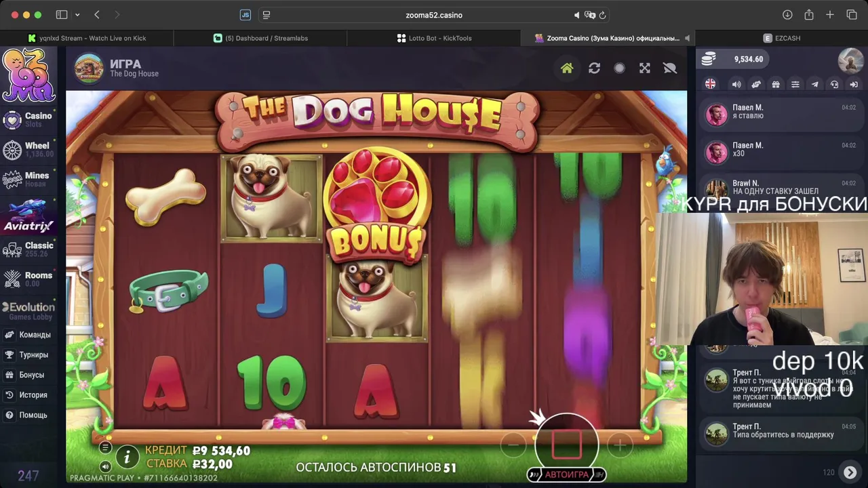Click the round gray demo-mode icon
The image size is (868, 488).
click(619, 68)
